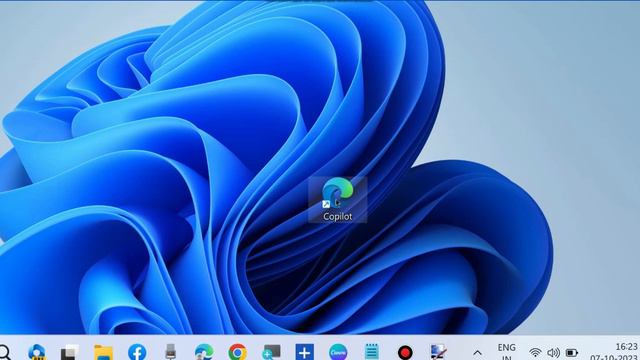This screenshot has height=360, width=640.
Task: Open the Copilot preview taskbar icon
Action: click(36, 352)
